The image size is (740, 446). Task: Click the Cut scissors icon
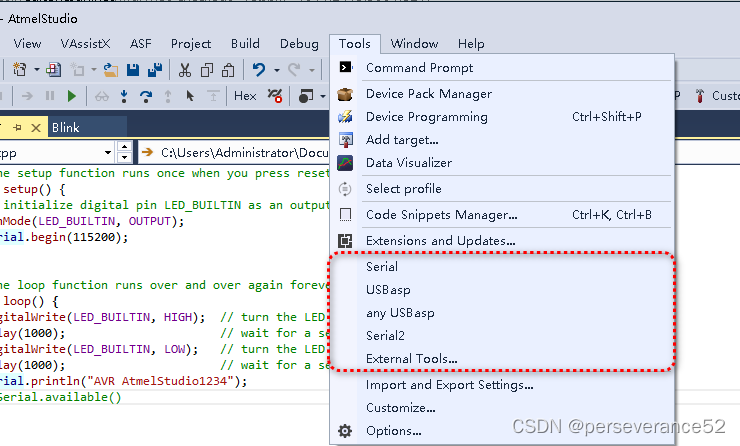(185, 70)
